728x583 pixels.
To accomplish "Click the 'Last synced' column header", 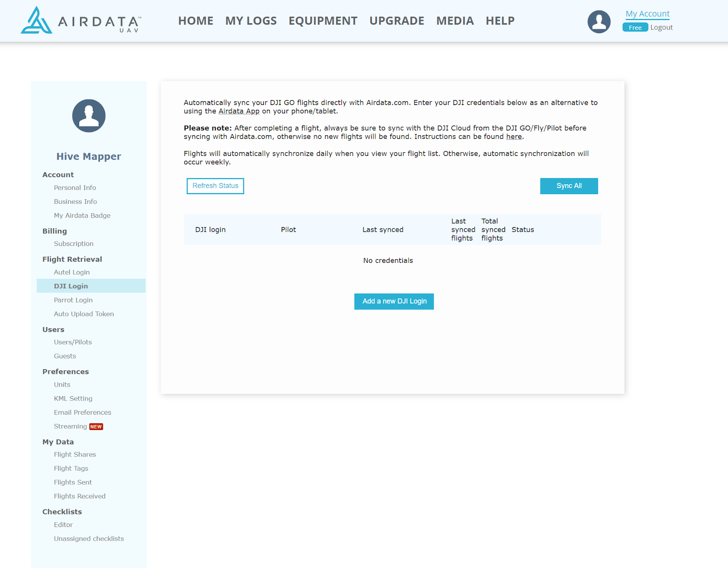I will 383,230.
